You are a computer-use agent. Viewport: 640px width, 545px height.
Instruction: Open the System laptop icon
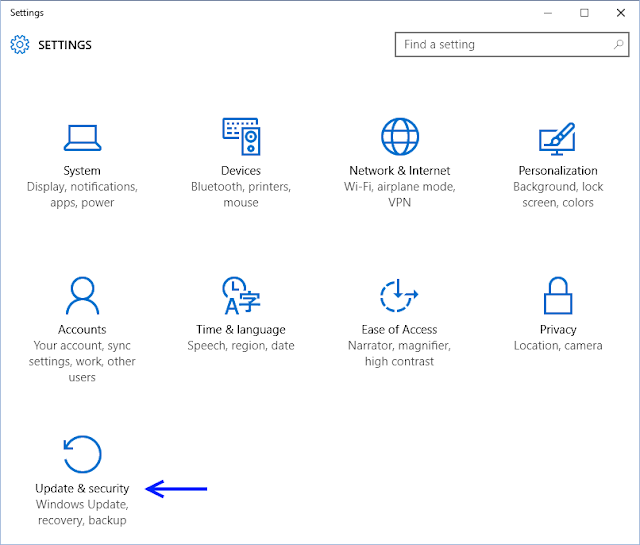(82, 138)
